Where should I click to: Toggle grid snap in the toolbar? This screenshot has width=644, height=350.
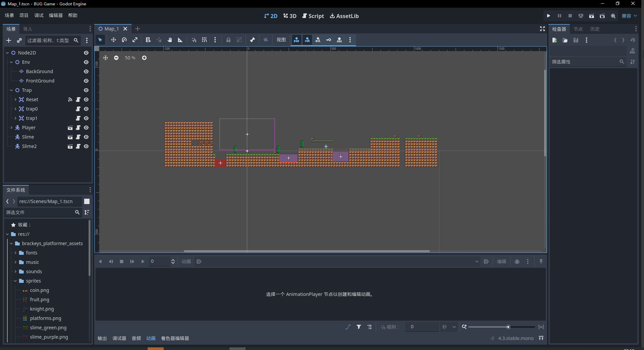tap(204, 40)
